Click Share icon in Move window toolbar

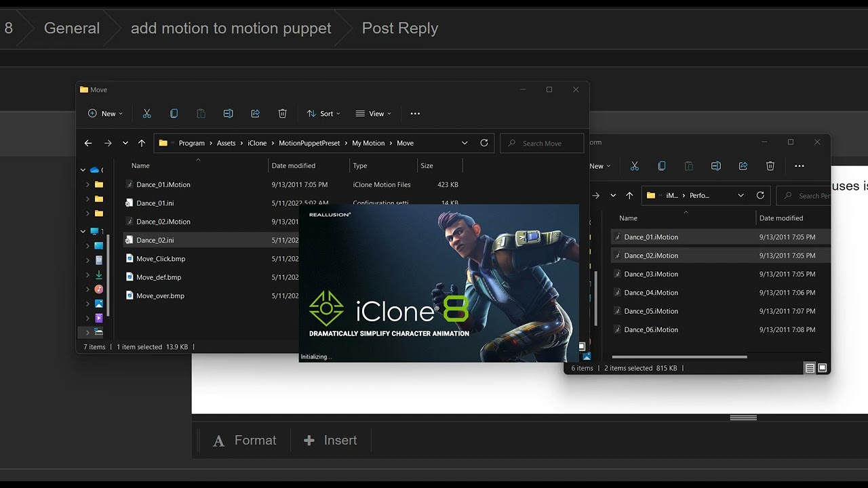[x=255, y=114]
